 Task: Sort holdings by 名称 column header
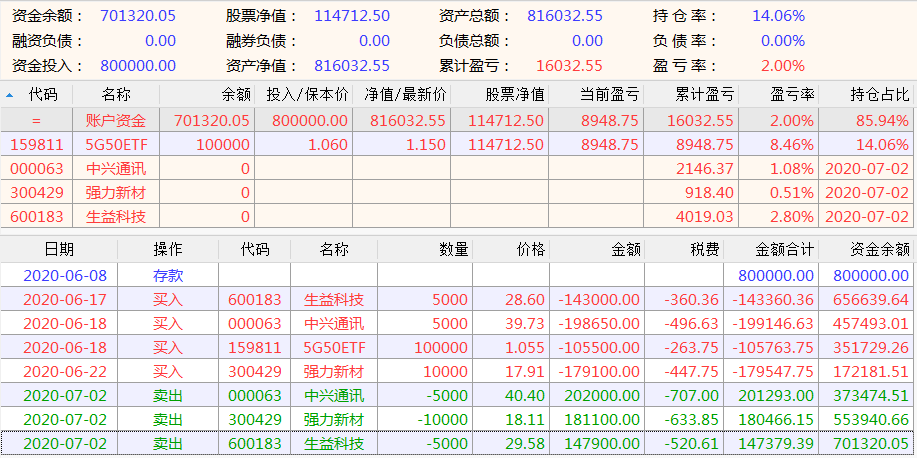click(116, 94)
